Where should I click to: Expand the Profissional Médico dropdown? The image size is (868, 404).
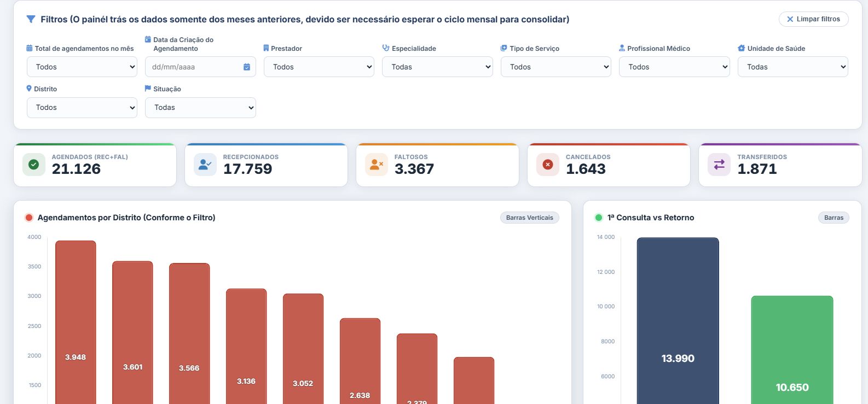(x=674, y=67)
